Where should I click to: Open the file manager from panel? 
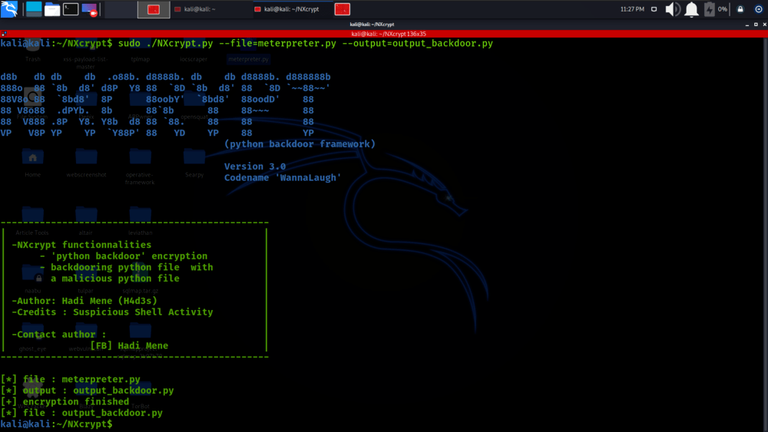point(52,9)
